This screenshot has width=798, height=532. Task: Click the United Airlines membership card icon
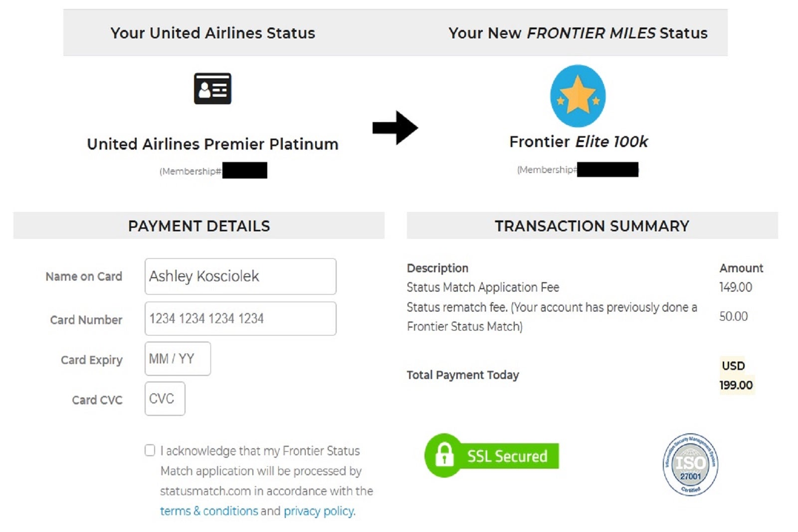pos(213,89)
